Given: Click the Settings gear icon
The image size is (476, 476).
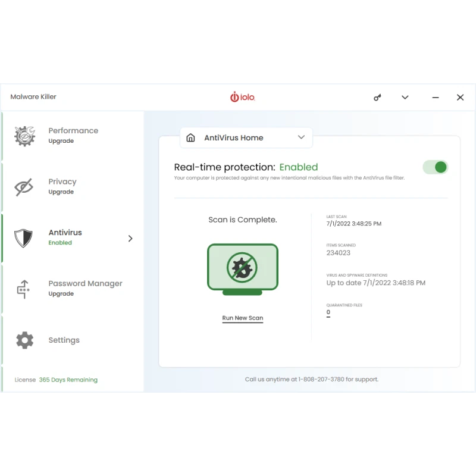Looking at the screenshot, I should tap(24, 339).
